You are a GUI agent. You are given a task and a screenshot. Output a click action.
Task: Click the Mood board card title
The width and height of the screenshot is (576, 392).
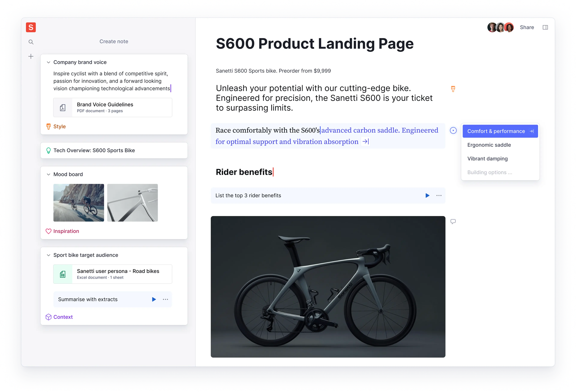coord(68,174)
